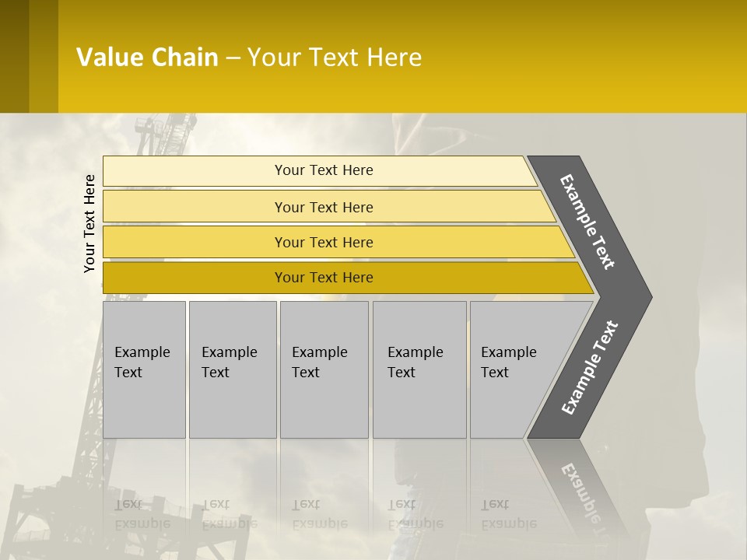The width and height of the screenshot is (747, 560).
Task: Select the second "Your Text Here" bar from the top
Action: click(323, 207)
